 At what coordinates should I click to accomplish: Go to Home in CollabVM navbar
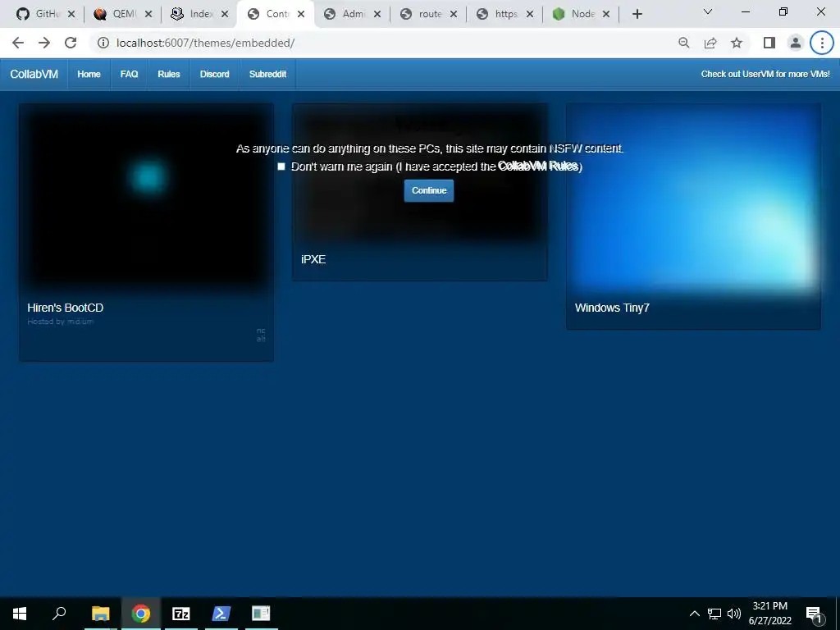(89, 75)
